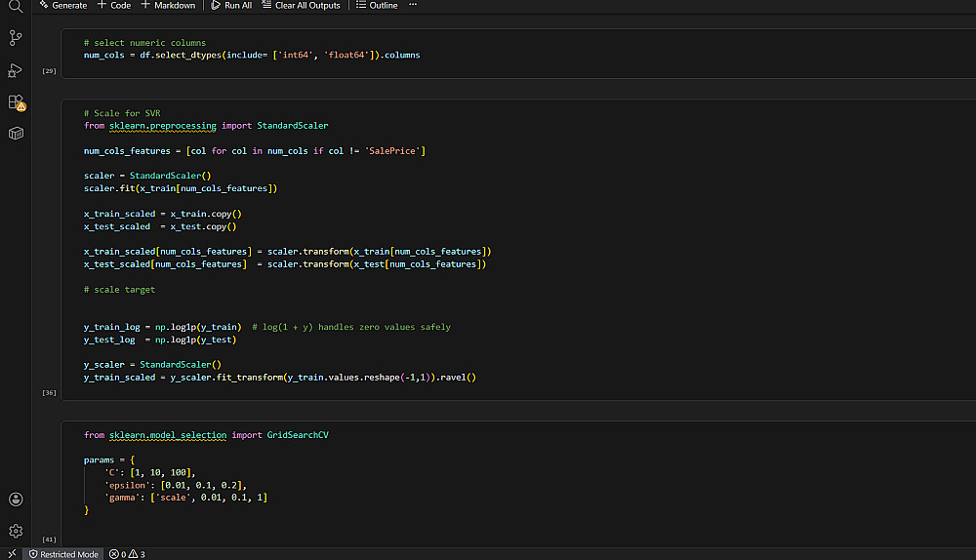Open Source Control view
The height and width of the screenshot is (560, 976).
pyautogui.click(x=16, y=38)
